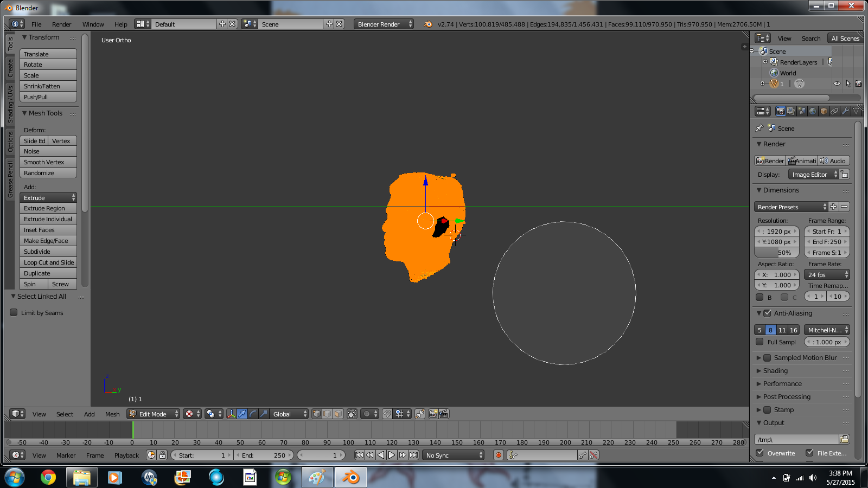The height and width of the screenshot is (488, 868).
Task: Play animation forward in timeline
Action: click(x=392, y=455)
